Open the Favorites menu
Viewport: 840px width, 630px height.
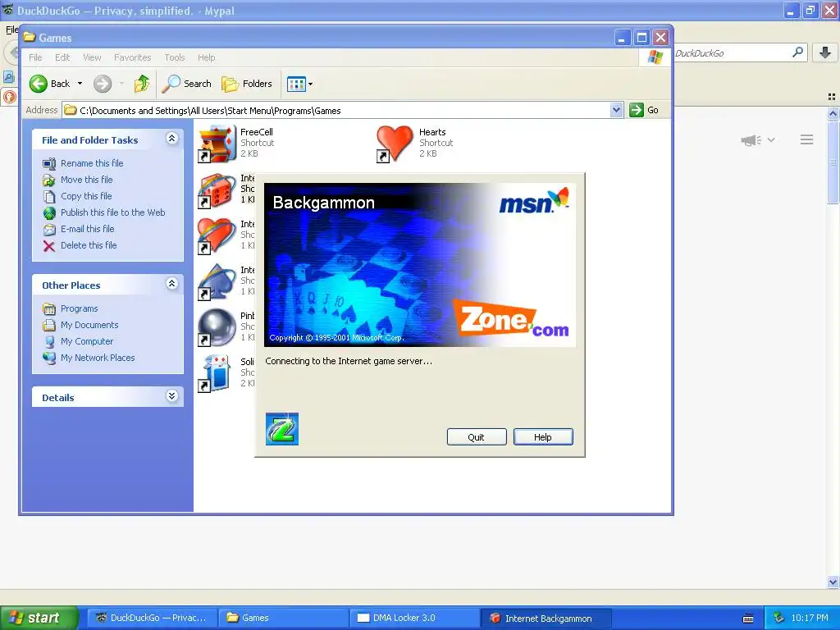(132, 57)
